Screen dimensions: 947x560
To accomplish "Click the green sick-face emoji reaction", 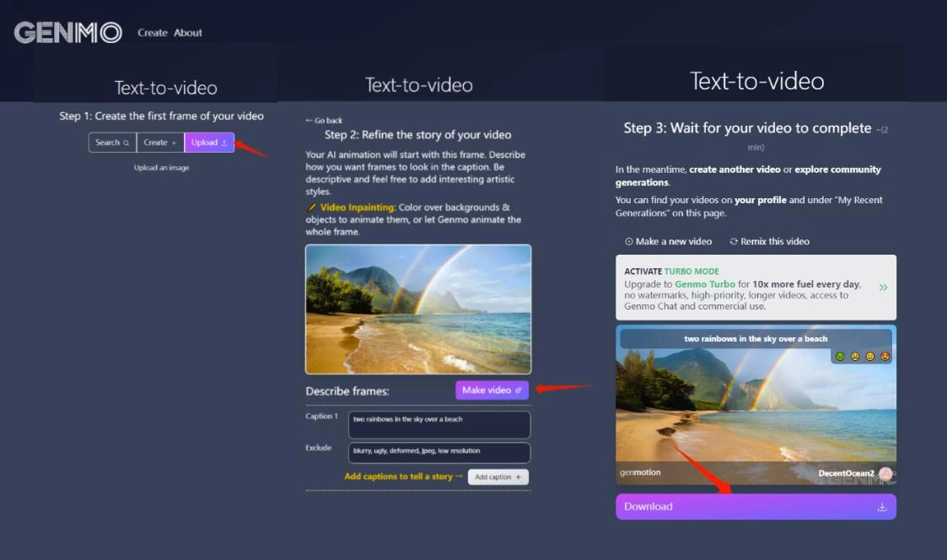I will point(841,358).
